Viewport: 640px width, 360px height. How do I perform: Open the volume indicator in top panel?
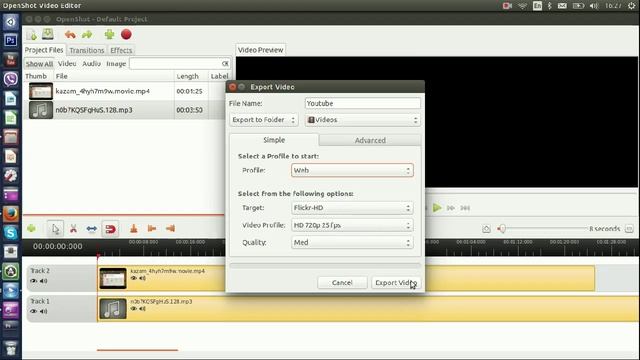[594, 6]
